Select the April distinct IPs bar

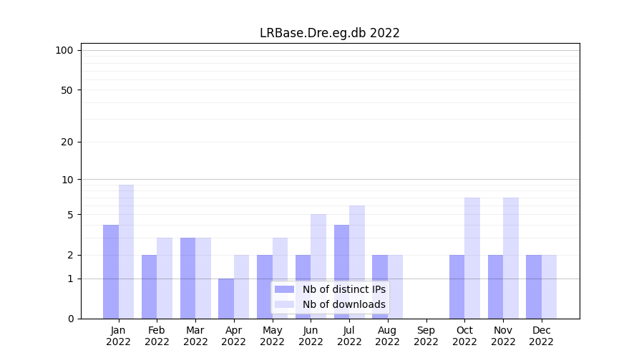(226, 299)
